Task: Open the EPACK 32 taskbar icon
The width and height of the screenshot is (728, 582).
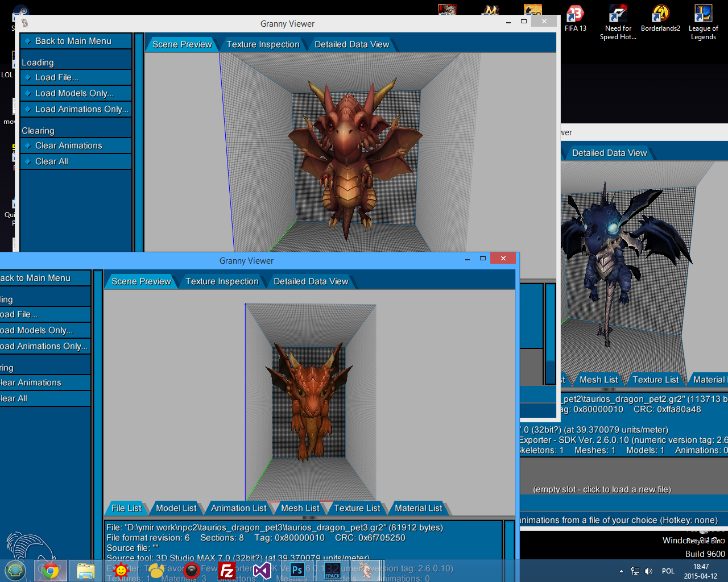Action: [x=333, y=571]
